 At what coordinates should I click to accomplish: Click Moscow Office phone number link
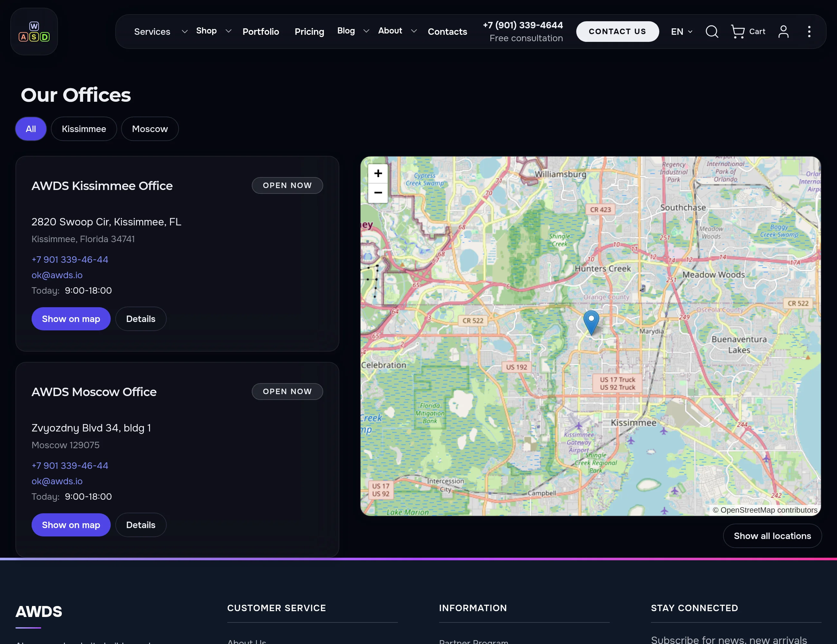[x=70, y=465]
